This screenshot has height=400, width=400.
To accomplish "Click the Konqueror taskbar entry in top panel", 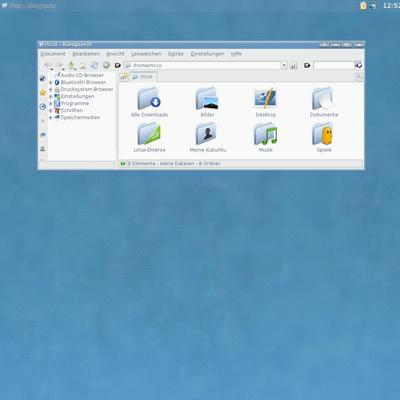I will [29, 6].
